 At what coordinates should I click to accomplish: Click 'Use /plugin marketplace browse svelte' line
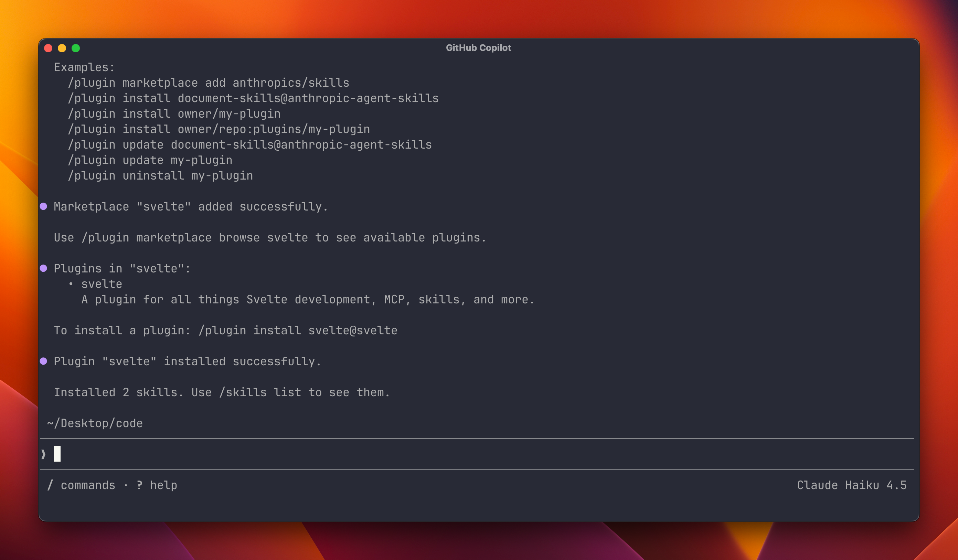[x=270, y=238]
